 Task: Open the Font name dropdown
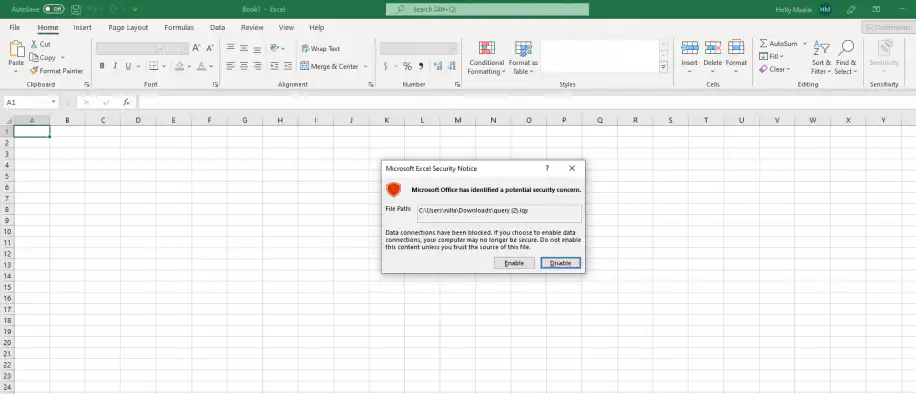(x=159, y=49)
